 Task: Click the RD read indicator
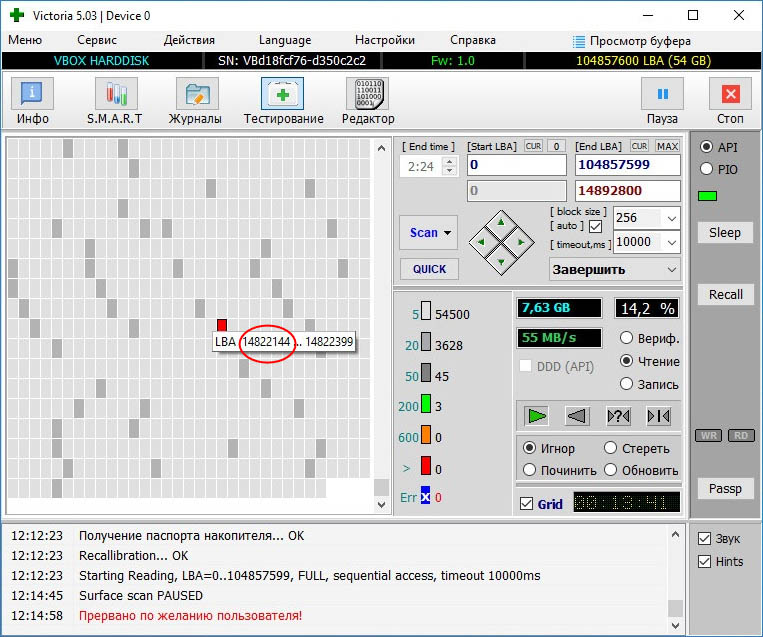tap(741, 436)
